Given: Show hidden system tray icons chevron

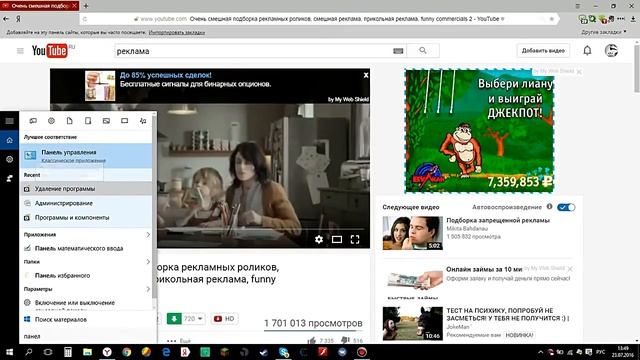Looking at the screenshot, I should click(540, 352).
